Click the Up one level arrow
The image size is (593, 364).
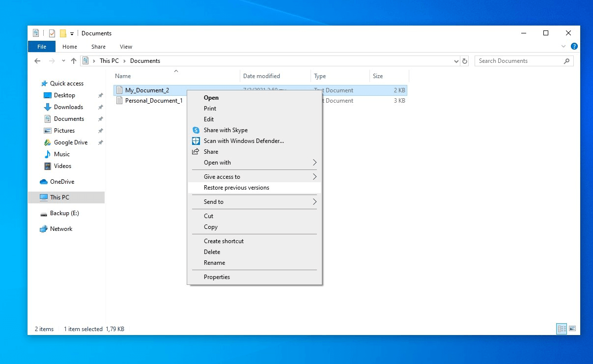[x=74, y=61]
